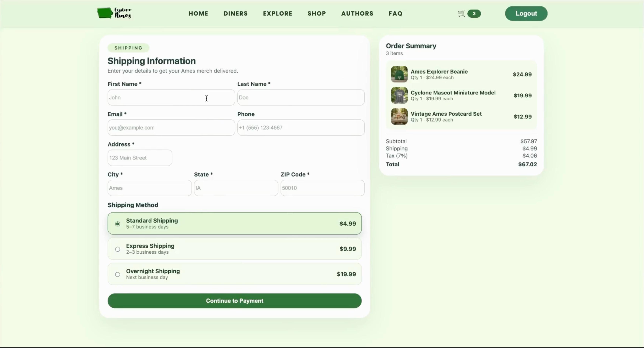Click the $57.97 subtotal value
This screenshot has width=644, height=348.
coord(529,141)
